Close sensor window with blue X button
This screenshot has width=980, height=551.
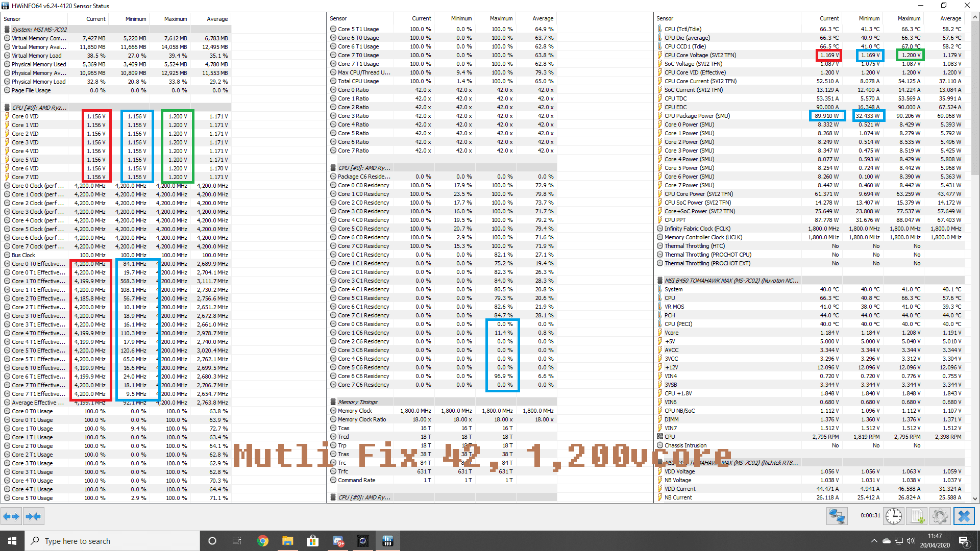click(964, 516)
